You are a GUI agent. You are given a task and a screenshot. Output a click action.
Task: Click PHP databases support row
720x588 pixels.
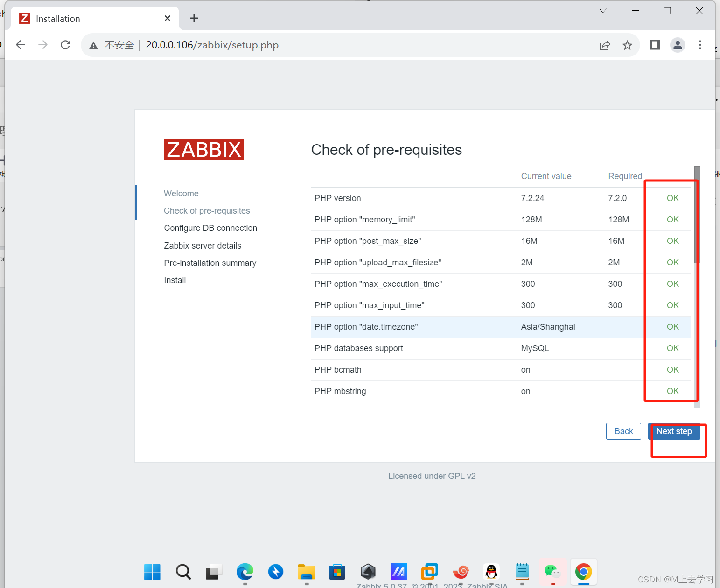click(501, 348)
